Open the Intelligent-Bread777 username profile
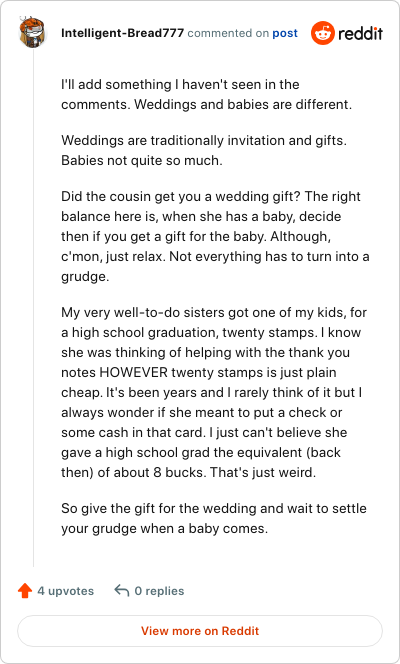 [122, 33]
